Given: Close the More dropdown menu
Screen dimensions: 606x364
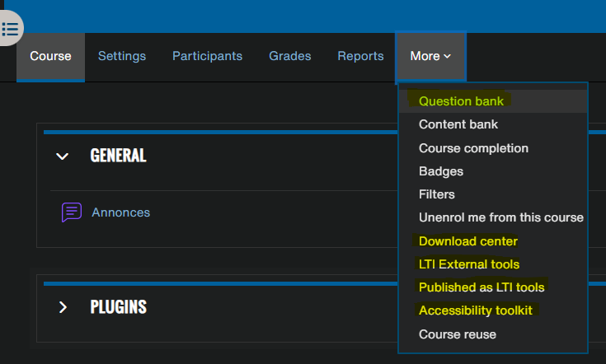Looking at the screenshot, I should 430,56.
